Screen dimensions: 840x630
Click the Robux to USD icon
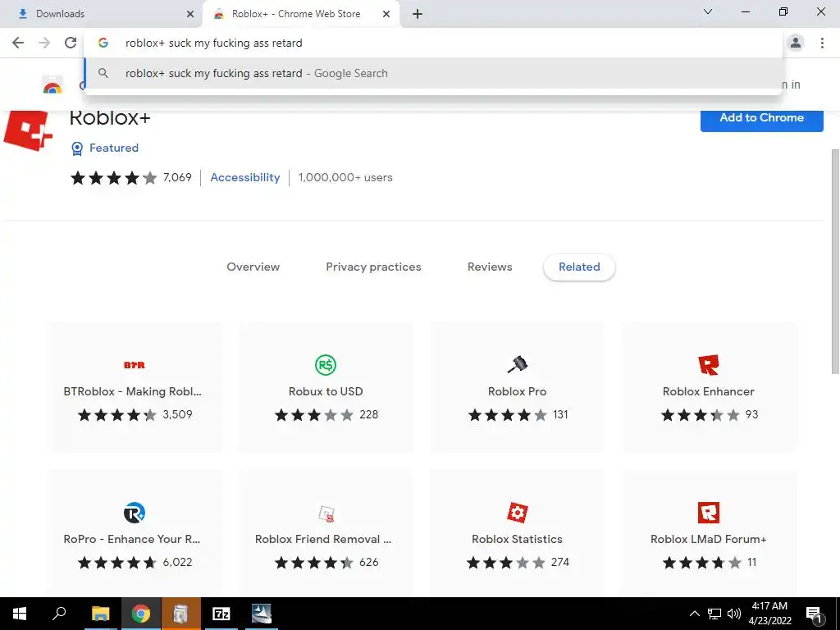coord(325,365)
